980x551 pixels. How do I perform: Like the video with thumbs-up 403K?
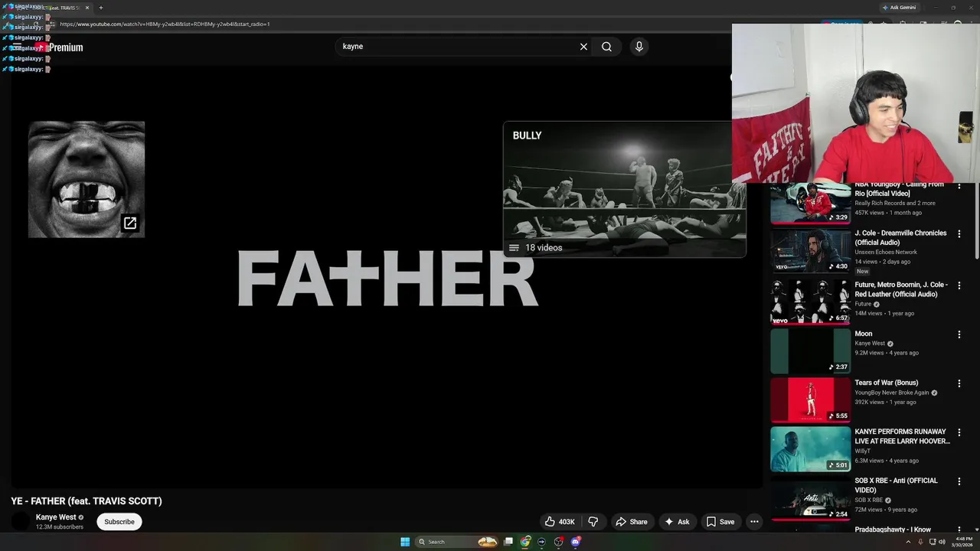pos(560,522)
